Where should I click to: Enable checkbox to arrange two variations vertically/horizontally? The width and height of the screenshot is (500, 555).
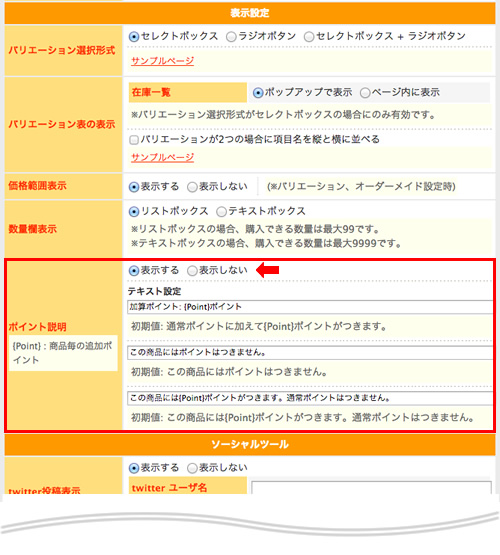point(134,140)
